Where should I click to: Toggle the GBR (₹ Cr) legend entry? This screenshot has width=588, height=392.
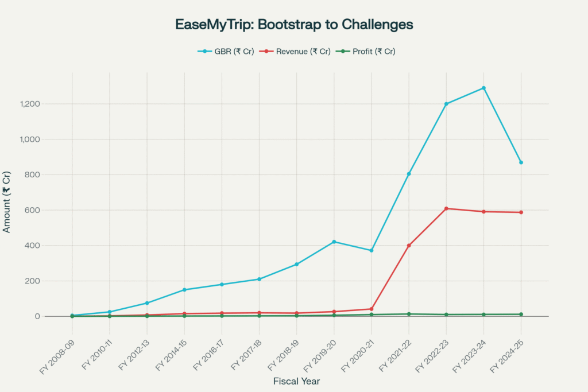pyautogui.click(x=234, y=51)
